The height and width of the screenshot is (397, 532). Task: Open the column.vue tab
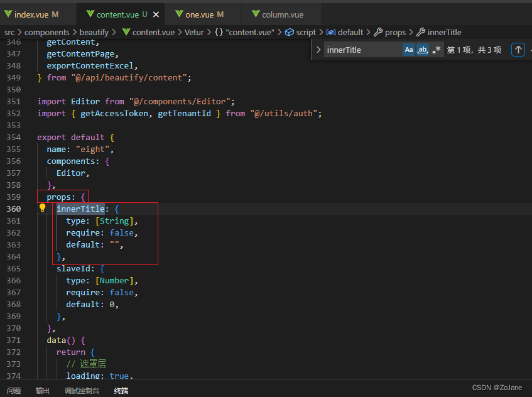281,14
